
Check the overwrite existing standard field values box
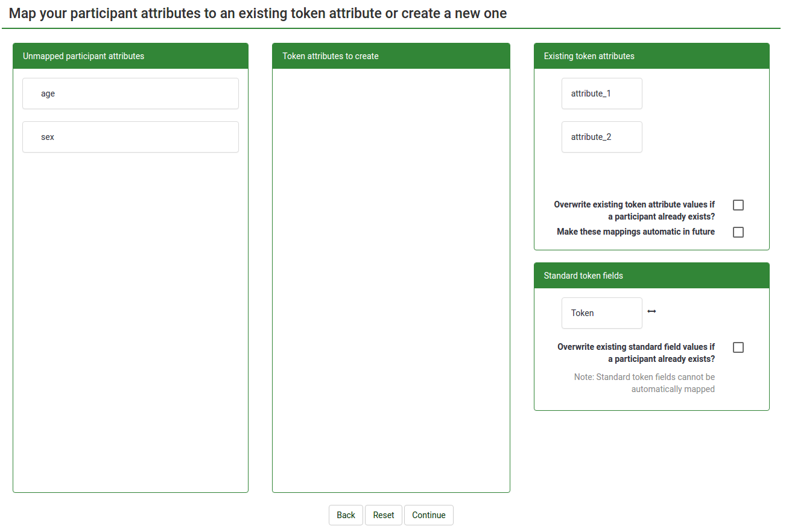click(x=738, y=347)
